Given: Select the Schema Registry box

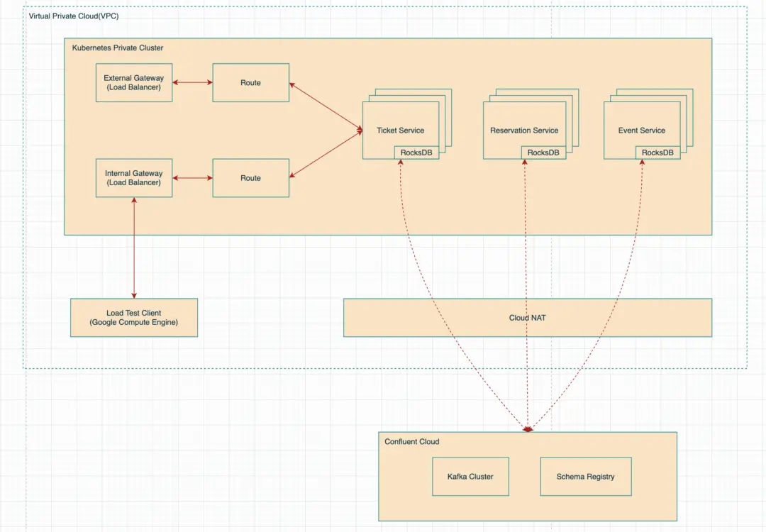Looking at the screenshot, I should tap(586, 476).
